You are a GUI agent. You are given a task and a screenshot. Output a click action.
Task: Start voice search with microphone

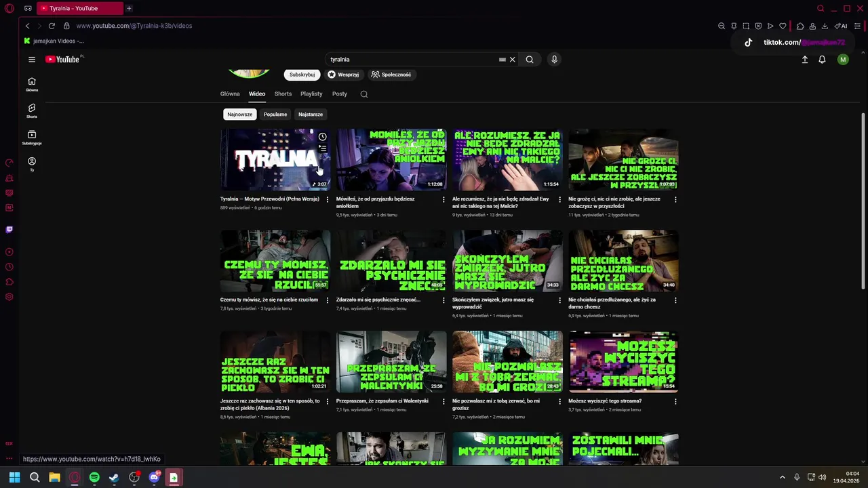554,60
